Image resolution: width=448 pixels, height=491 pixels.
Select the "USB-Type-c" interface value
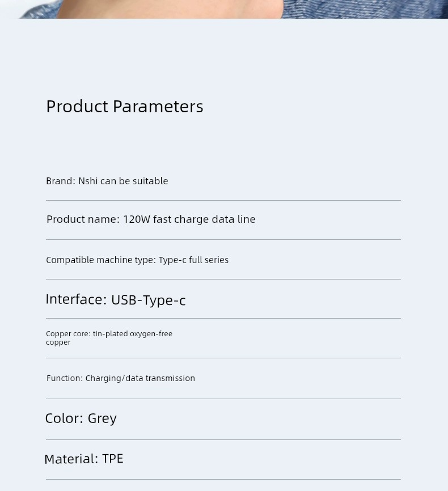click(x=149, y=300)
